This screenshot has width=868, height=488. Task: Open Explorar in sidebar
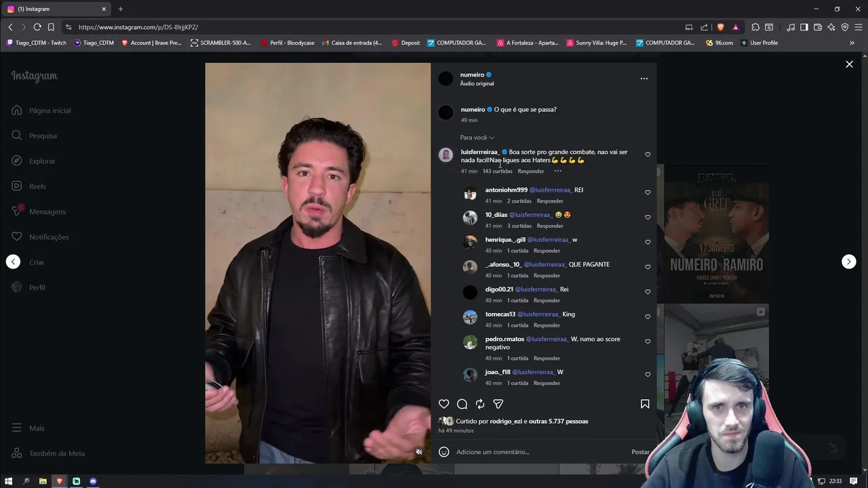pos(33,161)
